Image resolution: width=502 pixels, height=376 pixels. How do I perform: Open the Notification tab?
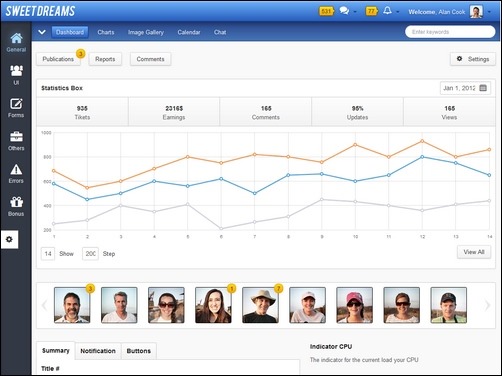(98, 351)
